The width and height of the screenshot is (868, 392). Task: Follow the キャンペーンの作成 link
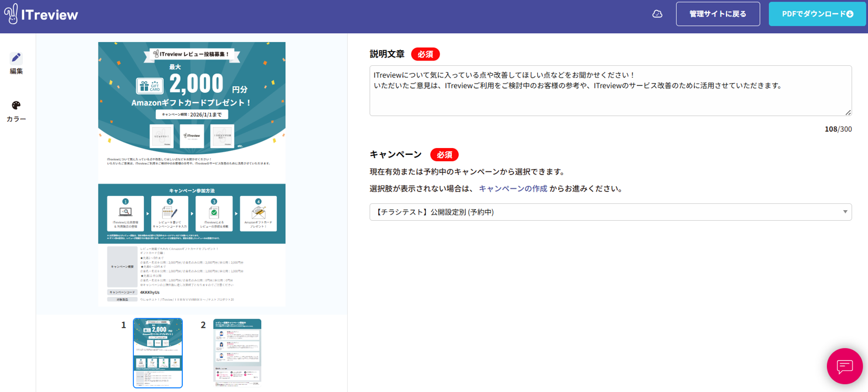click(512, 189)
